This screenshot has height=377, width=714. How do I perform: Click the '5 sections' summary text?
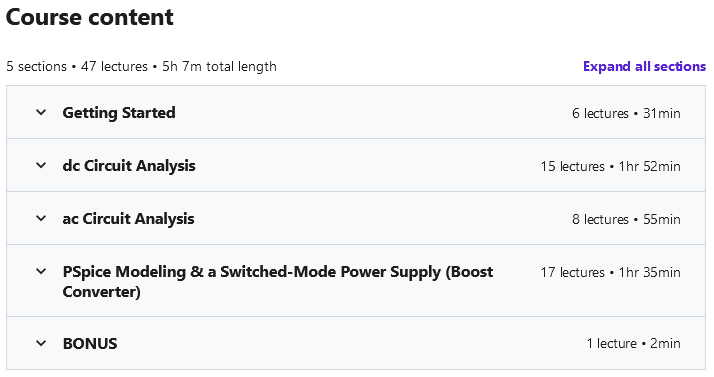point(36,66)
